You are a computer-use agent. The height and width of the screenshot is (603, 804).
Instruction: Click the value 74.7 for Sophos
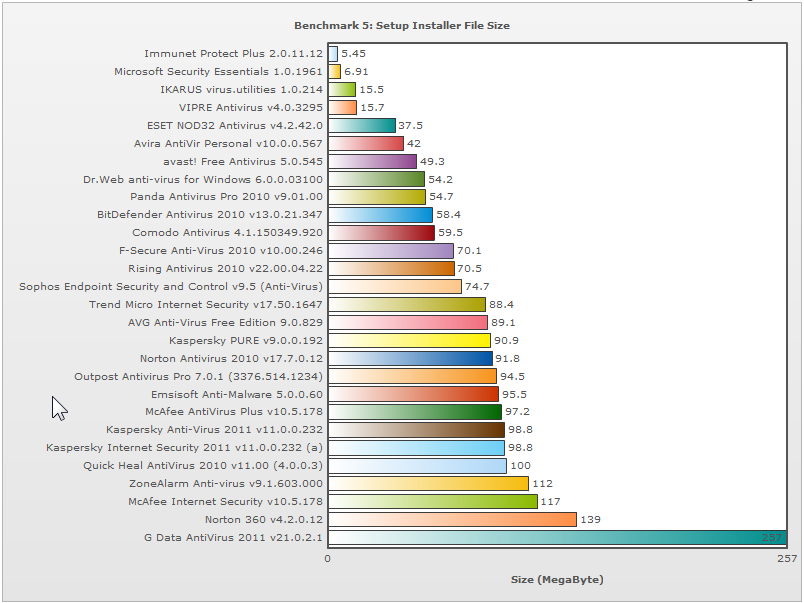477,286
